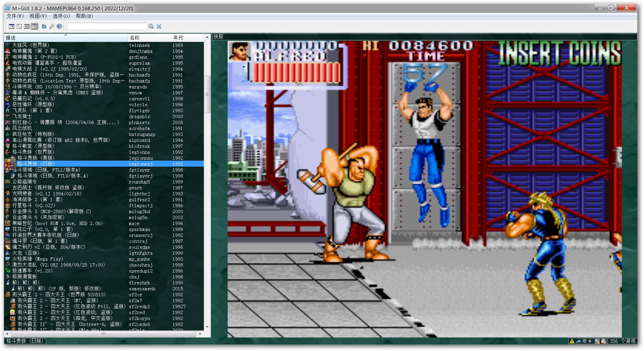The image size is (644, 351).
Task: Sort list by the 年代 column header
Action: coord(188,38)
